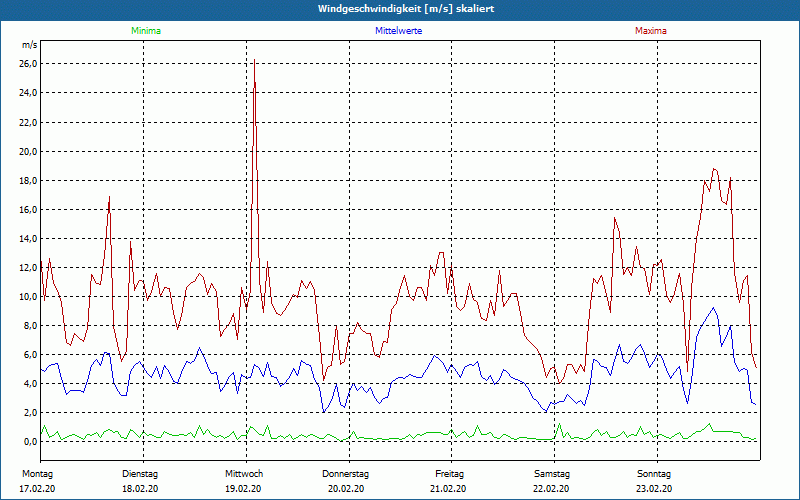Click the 26 m/s red peak on Mittwoch
This screenshot has height=500, width=800.
click(x=254, y=61)
